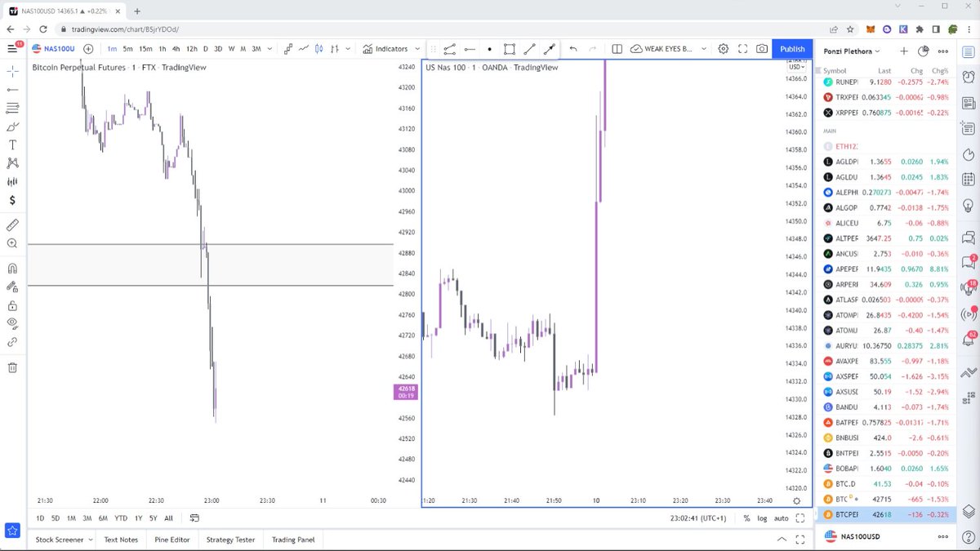Select the brush drawing tool
Image resolution: width=980 pixels, height=551 pixels.
click(x=12, y=127)
